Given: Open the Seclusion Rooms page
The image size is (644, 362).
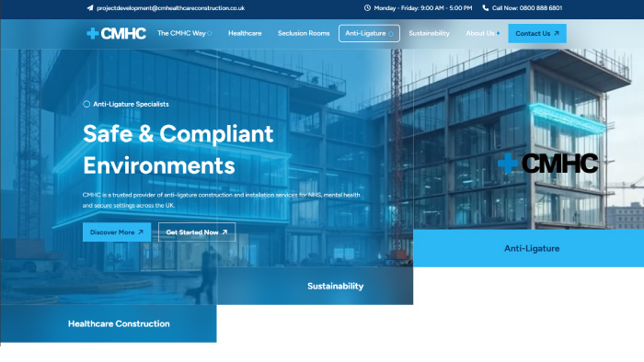Looking at the screenshot, I should tap(304, 33).
